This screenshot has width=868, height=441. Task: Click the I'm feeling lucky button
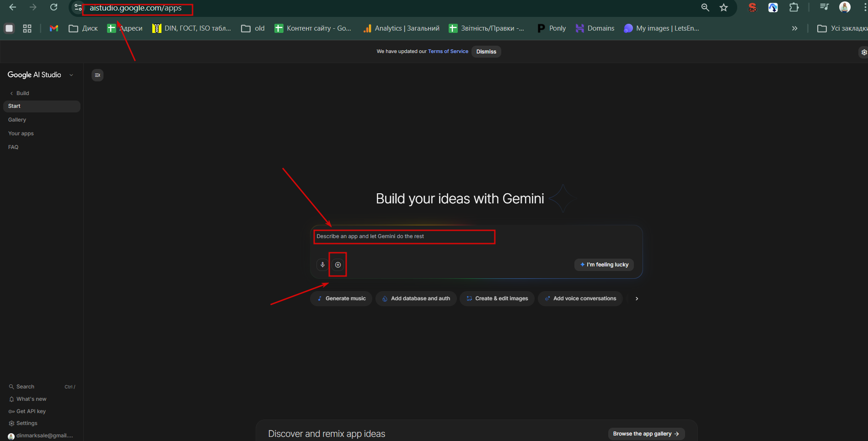point(604,265)
